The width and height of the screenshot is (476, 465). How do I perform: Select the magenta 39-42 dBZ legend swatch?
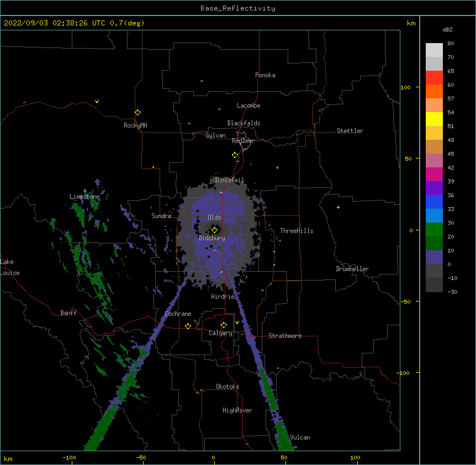coord(434,174)
